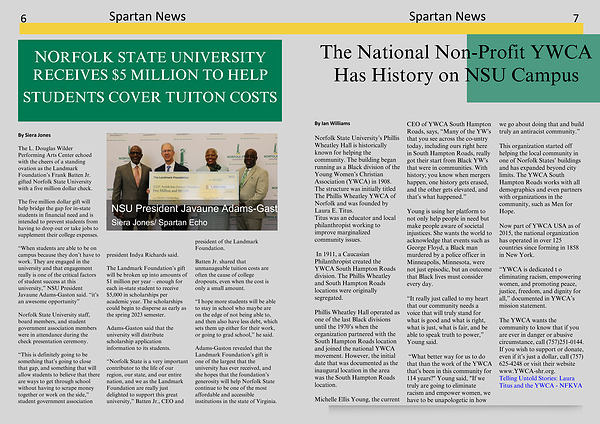Click paragraph starting 'The YWCA wants the'
The height and width of the screenshot is (424, 600).
(x=541, y=346)
